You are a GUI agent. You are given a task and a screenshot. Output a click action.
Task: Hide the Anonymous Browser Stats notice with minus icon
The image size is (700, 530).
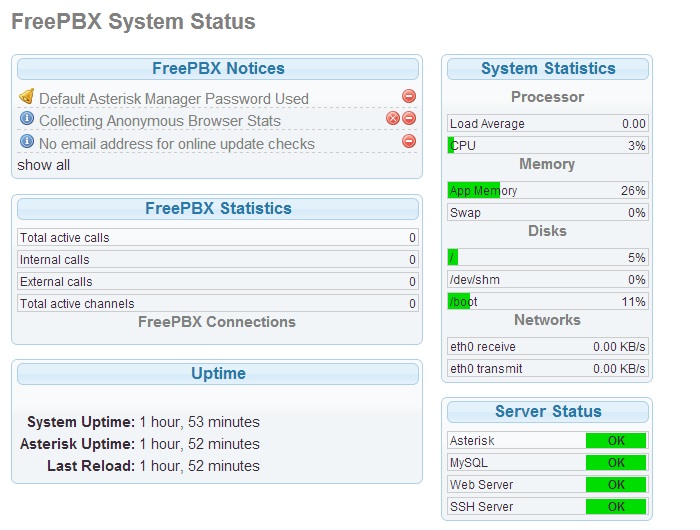pos(409,119)
